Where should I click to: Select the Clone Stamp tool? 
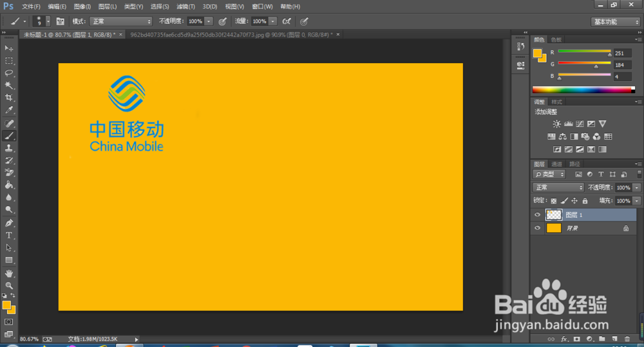point(8,148)
